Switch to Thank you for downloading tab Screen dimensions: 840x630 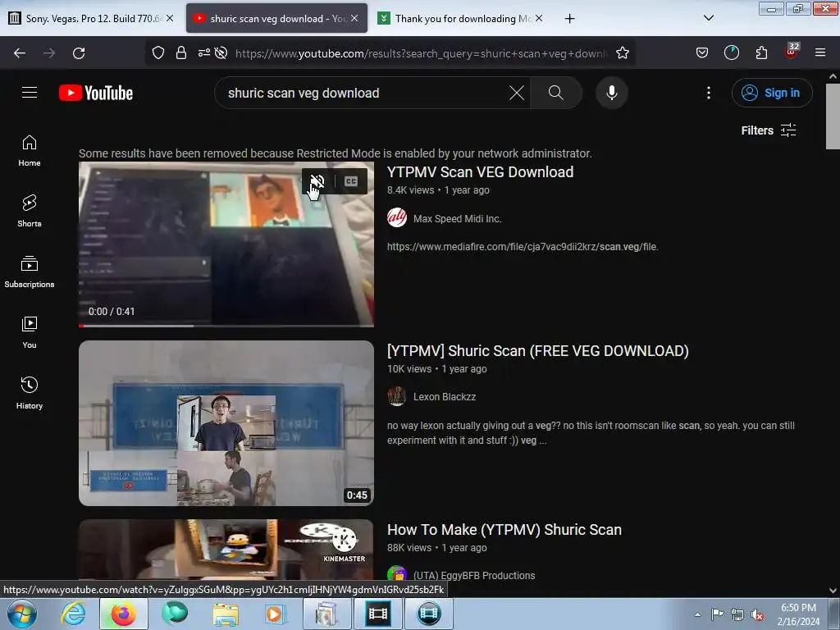click(x=461, y=18)
